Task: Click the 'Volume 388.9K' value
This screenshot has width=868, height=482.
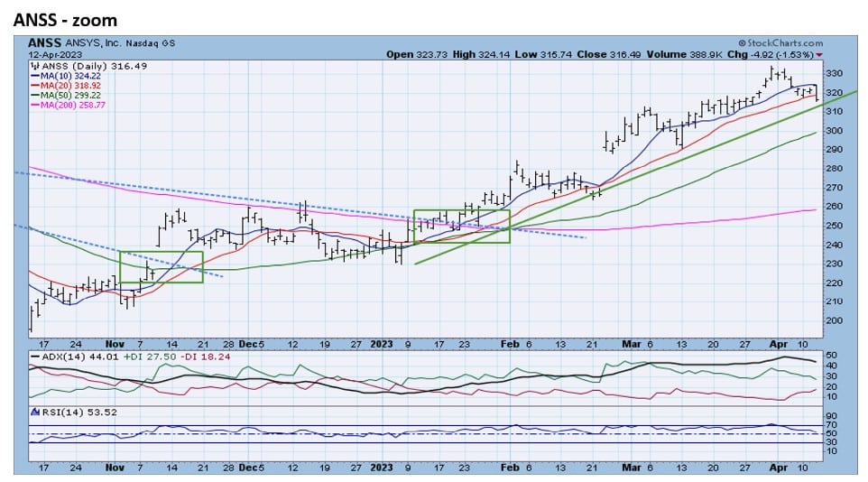Action: tap(683, 54)
